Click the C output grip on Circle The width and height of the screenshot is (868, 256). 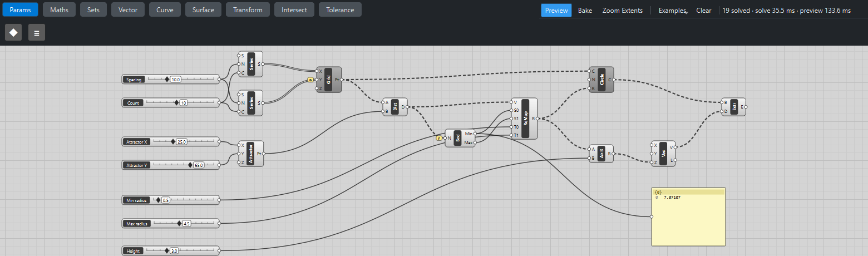tap(614, 80)
